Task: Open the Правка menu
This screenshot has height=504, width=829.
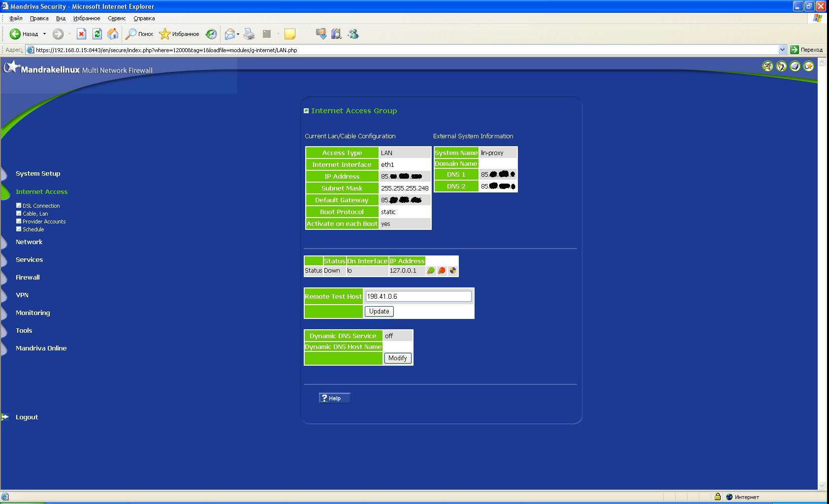Action: pos(39,18)
